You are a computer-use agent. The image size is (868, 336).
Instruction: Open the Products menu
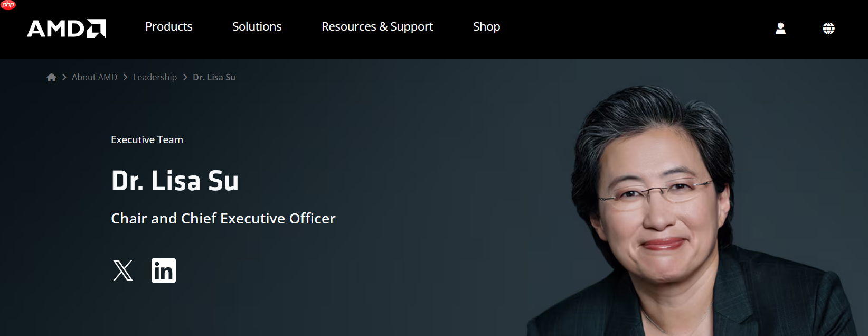click(x=169, y=26)
